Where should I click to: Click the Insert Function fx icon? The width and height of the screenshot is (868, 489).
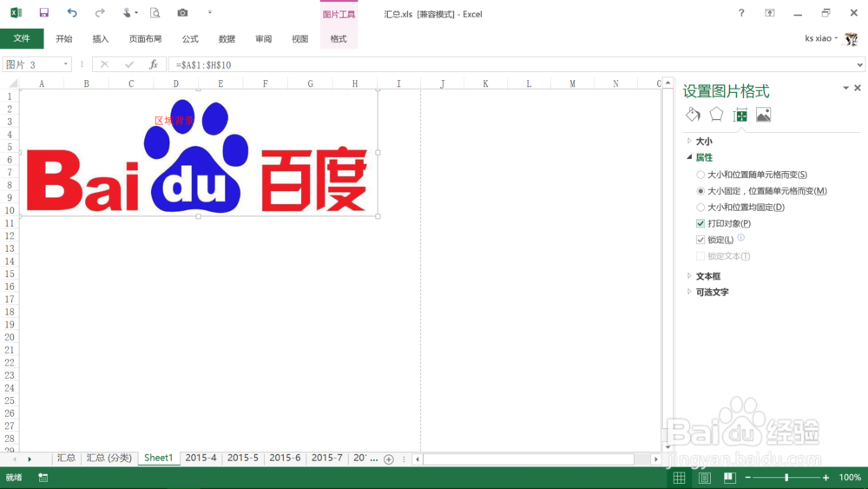click(x=154, y=65)
